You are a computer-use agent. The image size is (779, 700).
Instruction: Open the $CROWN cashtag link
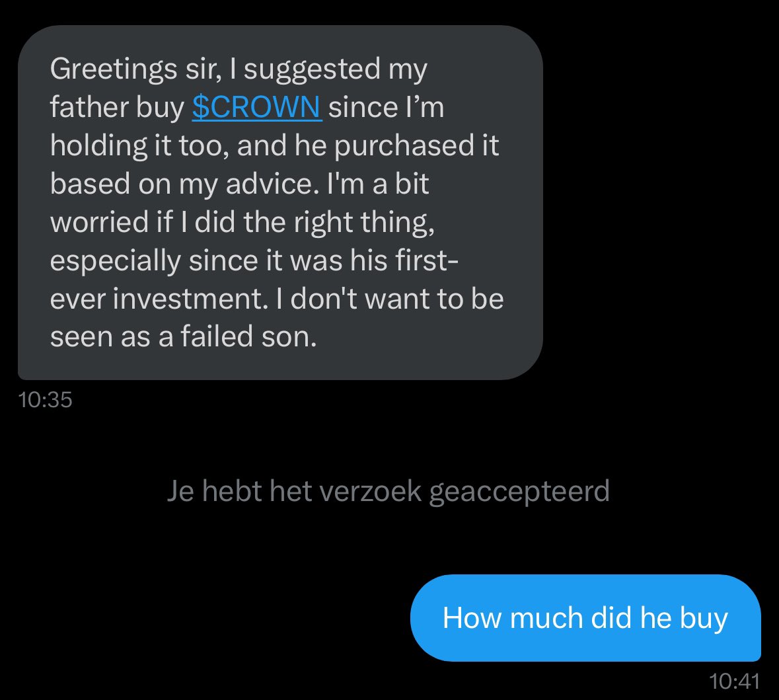256,107
